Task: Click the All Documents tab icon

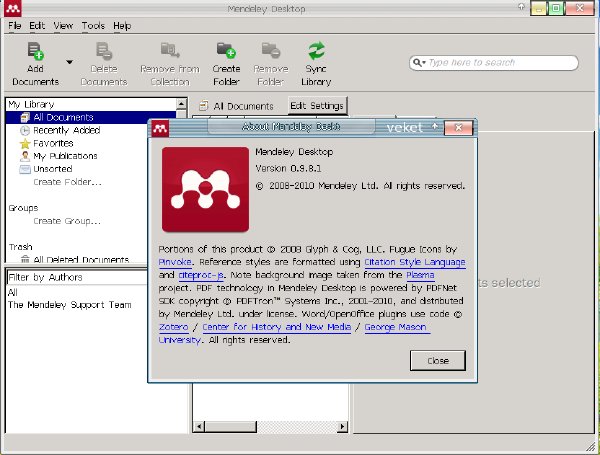Action: pyautogui.click(x=204, y=106)
